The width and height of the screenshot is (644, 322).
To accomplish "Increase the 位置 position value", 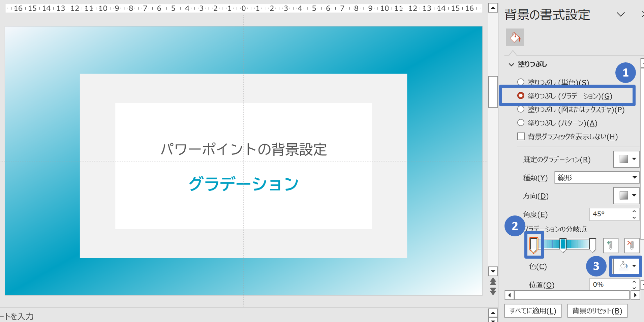I will click(634, 282).
